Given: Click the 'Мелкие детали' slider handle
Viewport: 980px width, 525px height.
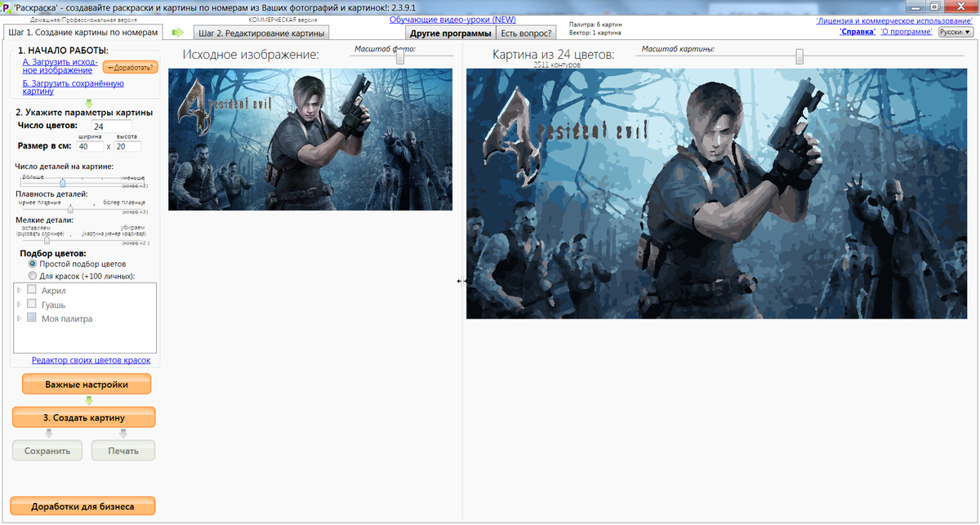Looking at the screenshot, I should click(47, 240).
